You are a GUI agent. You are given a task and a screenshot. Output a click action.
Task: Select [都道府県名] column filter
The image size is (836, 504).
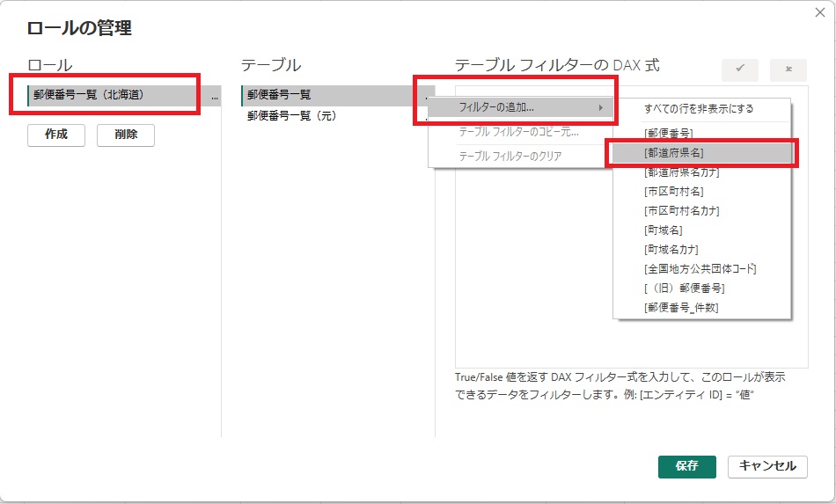pos(673,152)
